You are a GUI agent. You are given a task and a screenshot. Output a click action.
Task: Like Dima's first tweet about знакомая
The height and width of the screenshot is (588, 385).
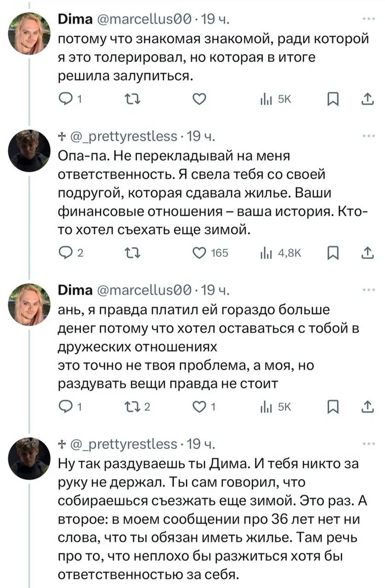tap(201, 100)
